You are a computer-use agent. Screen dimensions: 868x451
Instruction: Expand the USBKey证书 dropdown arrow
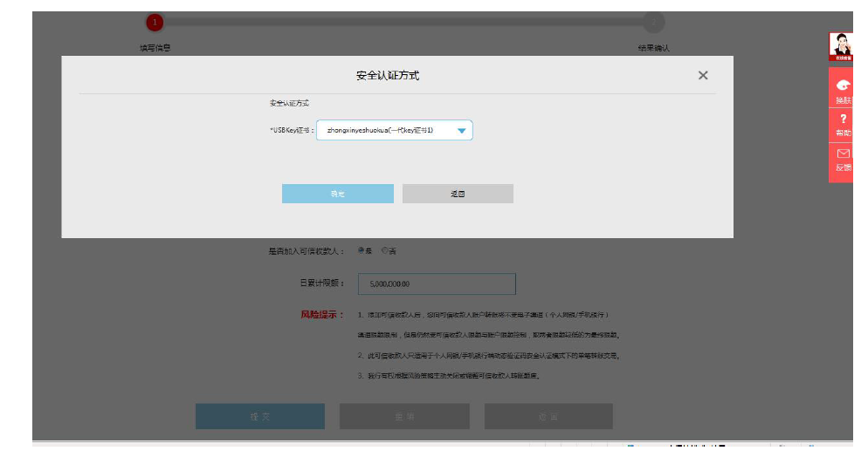pos(461,131)
